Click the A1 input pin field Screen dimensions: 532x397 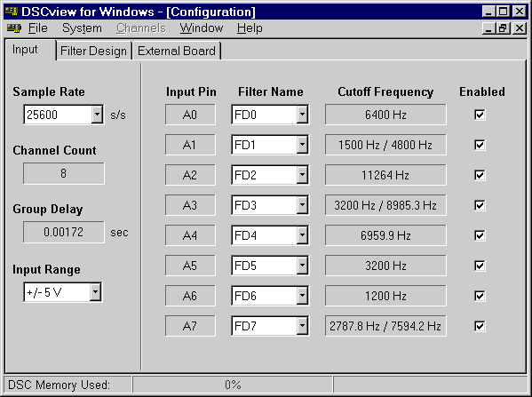coord(190,145)
